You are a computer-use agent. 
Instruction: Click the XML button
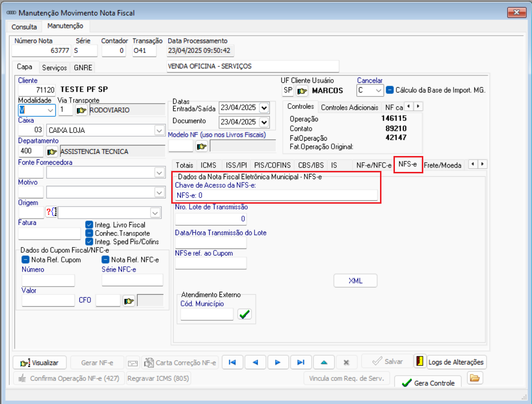pyautogui.click(x=355, y=281)
